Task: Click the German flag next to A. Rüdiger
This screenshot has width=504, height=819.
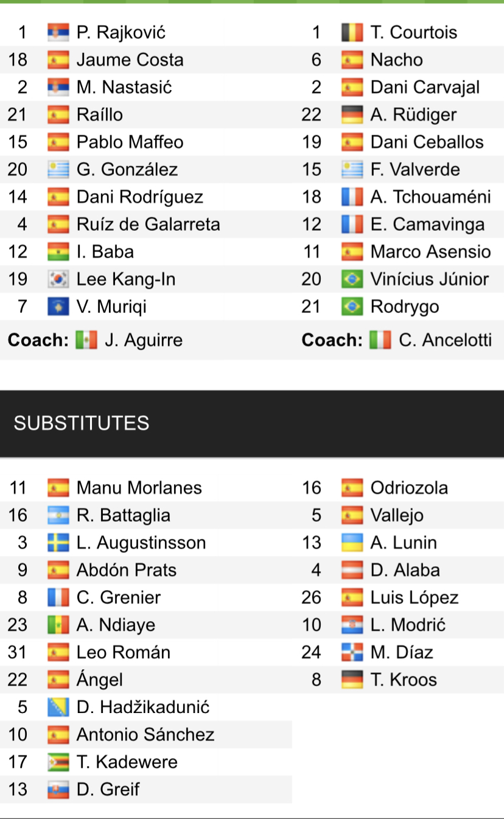Action: pos(352,114)
